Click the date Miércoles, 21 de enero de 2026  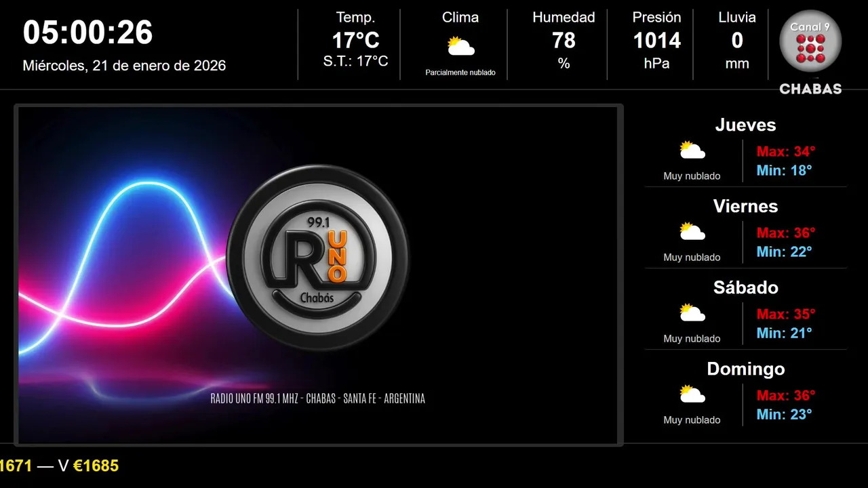tap(124, 66)
